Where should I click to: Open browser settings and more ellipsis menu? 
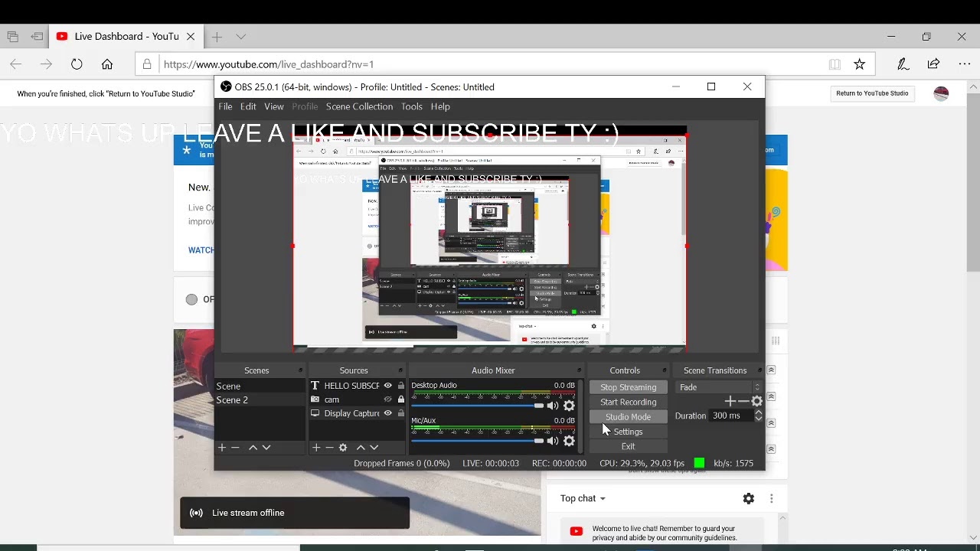(965, 64)
